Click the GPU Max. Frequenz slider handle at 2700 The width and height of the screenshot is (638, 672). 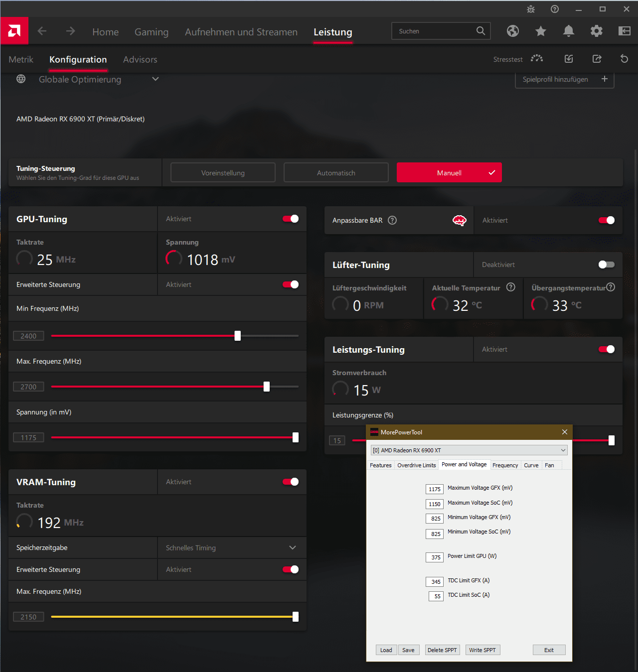tap(267, 387)
